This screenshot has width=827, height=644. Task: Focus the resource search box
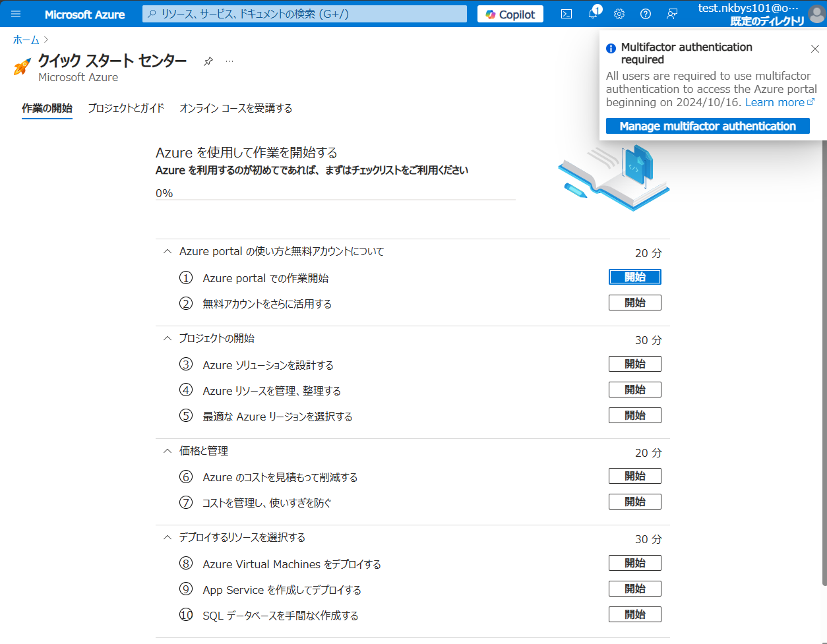[x=305, y=14]
